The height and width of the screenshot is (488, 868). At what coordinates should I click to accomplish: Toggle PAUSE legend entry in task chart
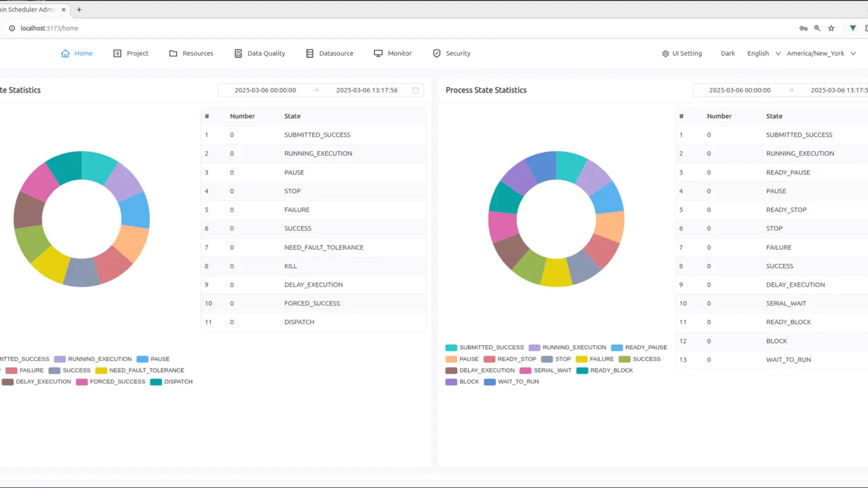[153, 359]
